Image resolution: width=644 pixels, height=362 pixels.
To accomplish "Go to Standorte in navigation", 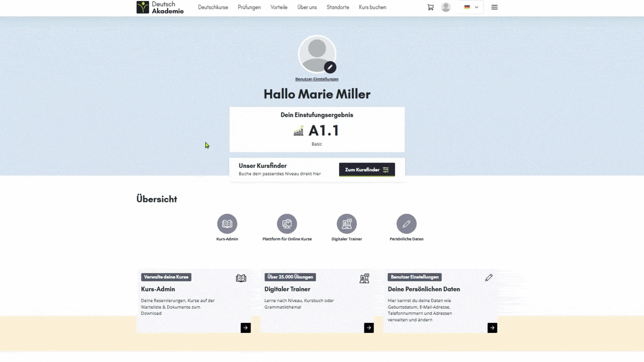I will tap(338, 8).
